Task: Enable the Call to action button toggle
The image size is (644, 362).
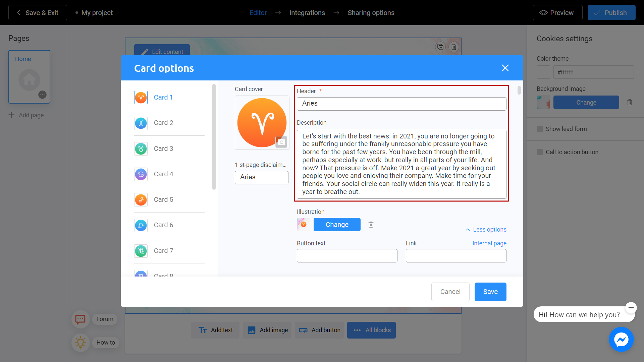Action: click(540, 152)
